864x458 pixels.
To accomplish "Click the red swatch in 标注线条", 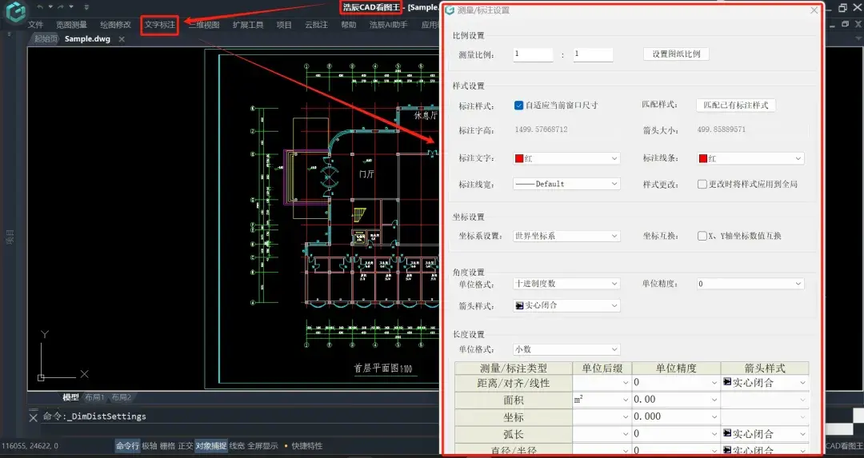I will coord(703,159).
